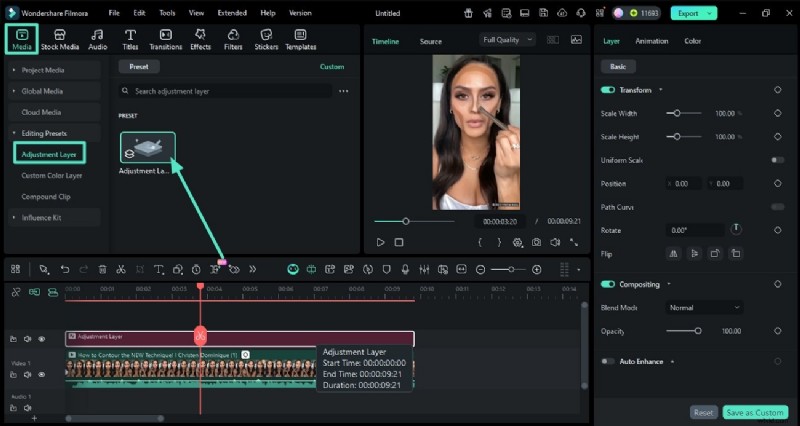
Task: Click the speed timer icon in toolbar
Action: point(196,269)
